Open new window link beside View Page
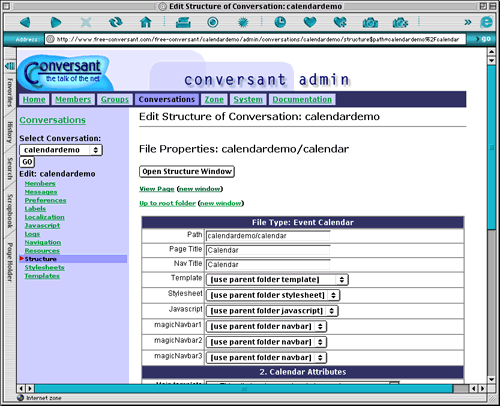The image size is (500, 406). tap(200, 189)
